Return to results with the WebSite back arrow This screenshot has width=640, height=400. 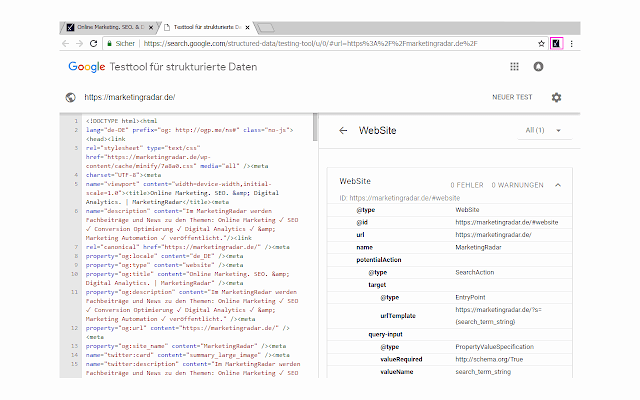pyautogui.click(x=343, y=131)
